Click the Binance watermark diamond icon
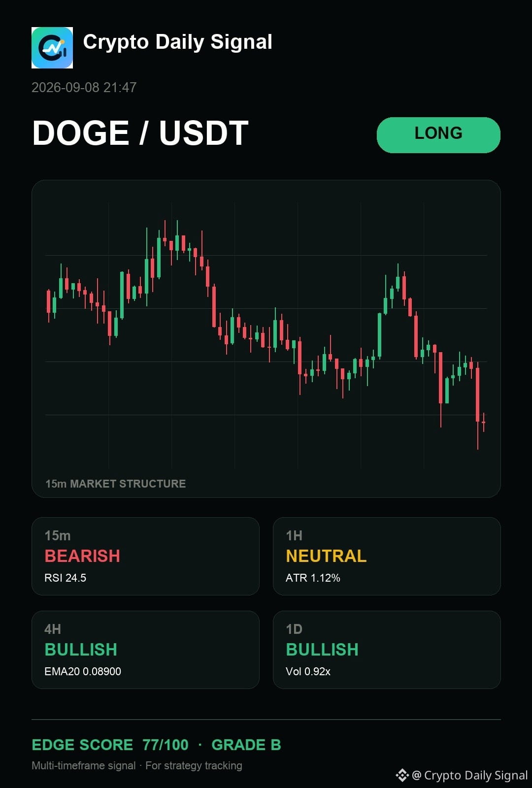Image resolution: width=532 pixels, height=788 pixels. 402,775
